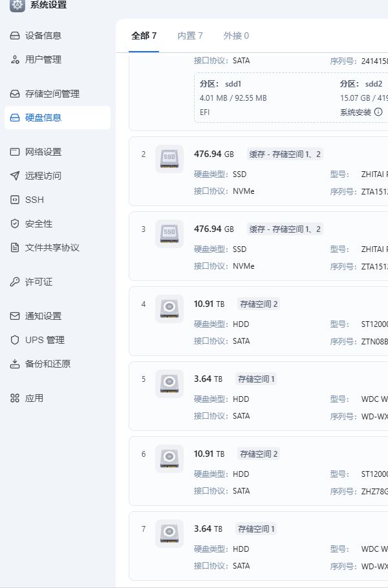Open 通知设置 page
Viewport: 388px width, 588px height.
(x=58, y=316)
